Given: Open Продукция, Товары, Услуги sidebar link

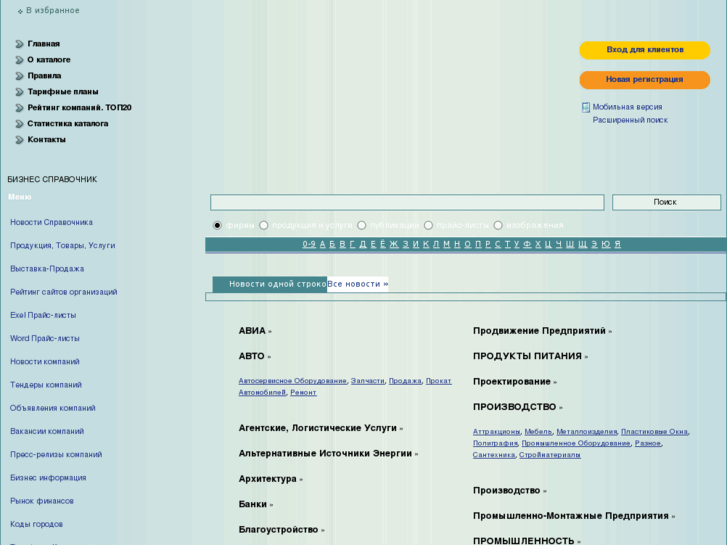Looking at the screenshot, I should pyautogui.click(x=63, y=246).
